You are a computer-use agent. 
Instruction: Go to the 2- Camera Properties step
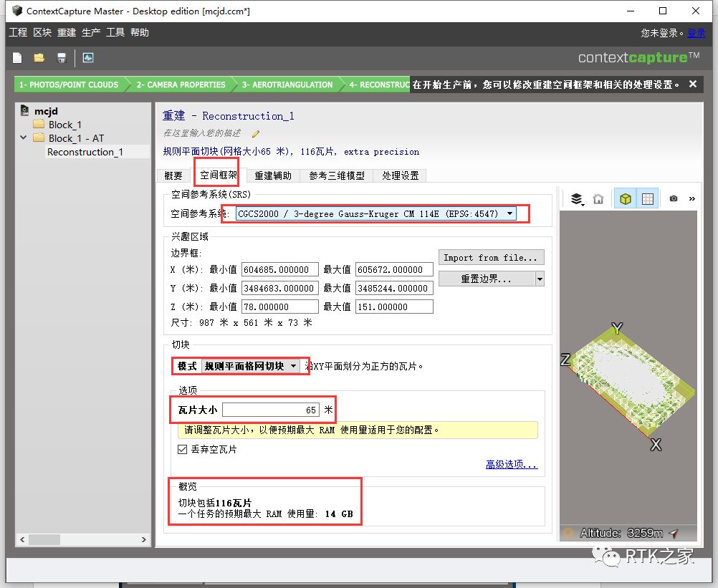tap(181, 85)
